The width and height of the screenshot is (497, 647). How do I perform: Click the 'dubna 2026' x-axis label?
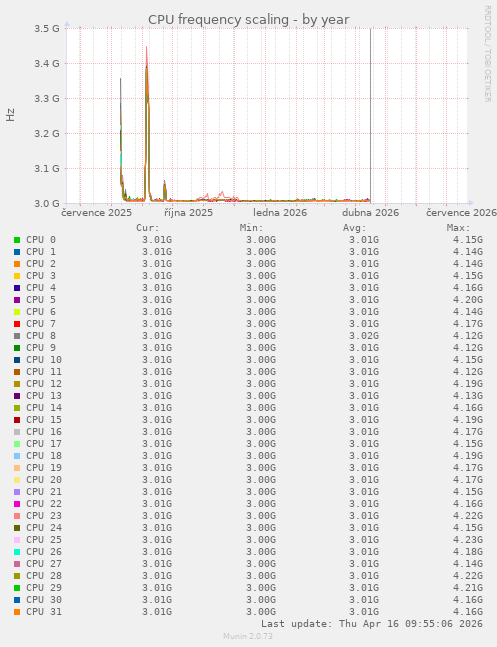coord(371,213)
